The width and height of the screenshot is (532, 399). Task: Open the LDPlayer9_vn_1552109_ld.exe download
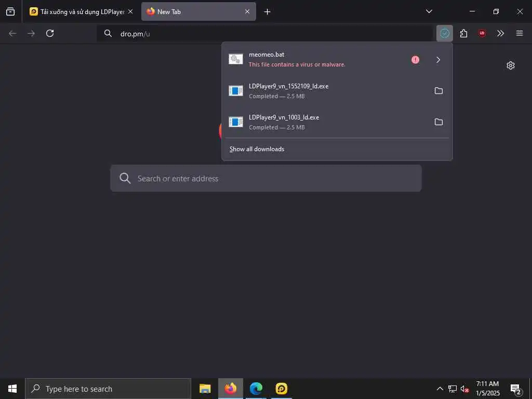click(326, 91)
